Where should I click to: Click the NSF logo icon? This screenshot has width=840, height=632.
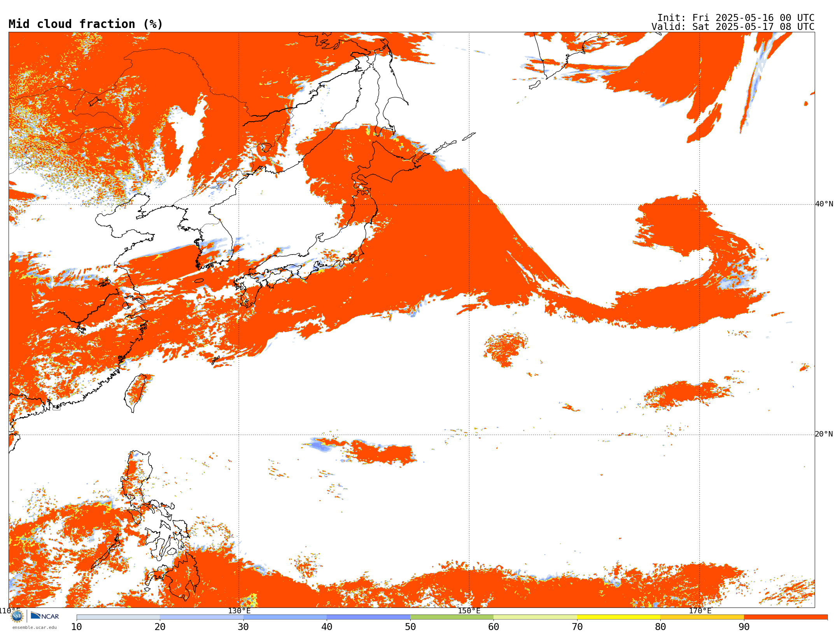[17, 616]
